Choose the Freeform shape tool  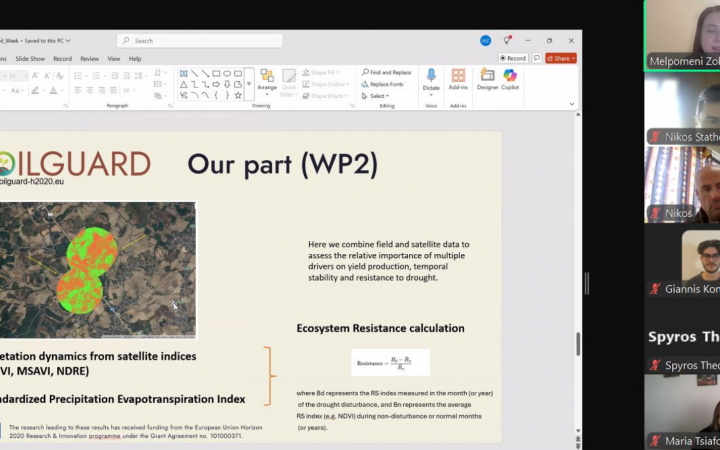[x=238, y=84]
